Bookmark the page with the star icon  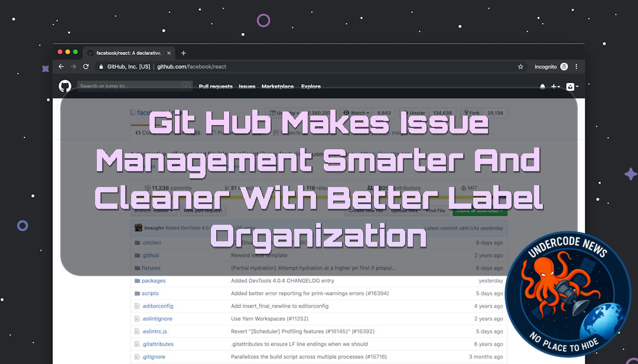520,67
